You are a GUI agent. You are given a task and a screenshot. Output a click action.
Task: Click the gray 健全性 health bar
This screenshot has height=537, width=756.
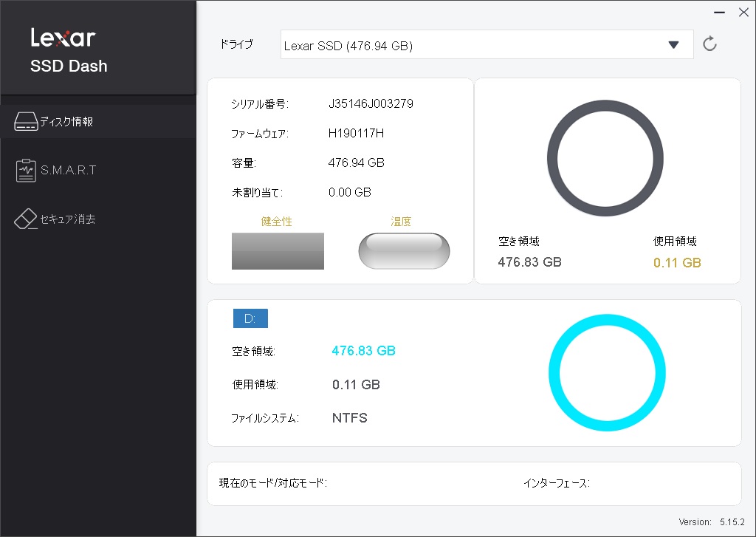[x=278, y=251]
